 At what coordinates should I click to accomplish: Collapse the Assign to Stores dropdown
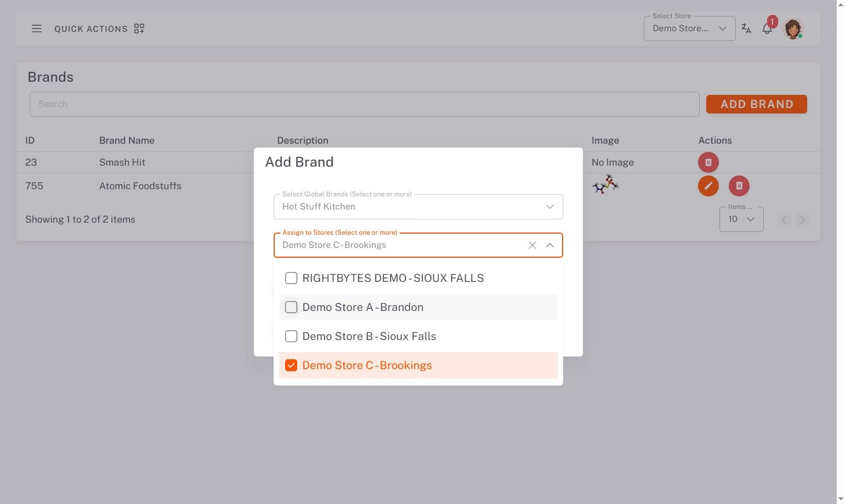click(x=549, y=245)
